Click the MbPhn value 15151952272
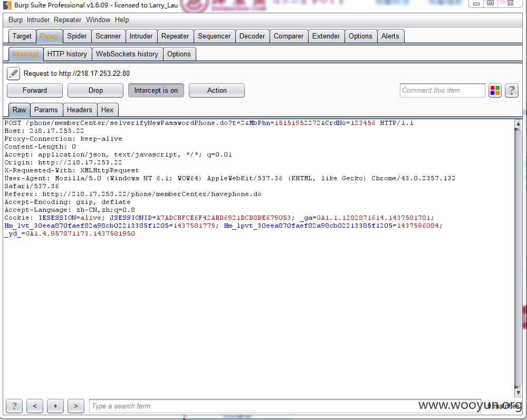 click(298, 123)
